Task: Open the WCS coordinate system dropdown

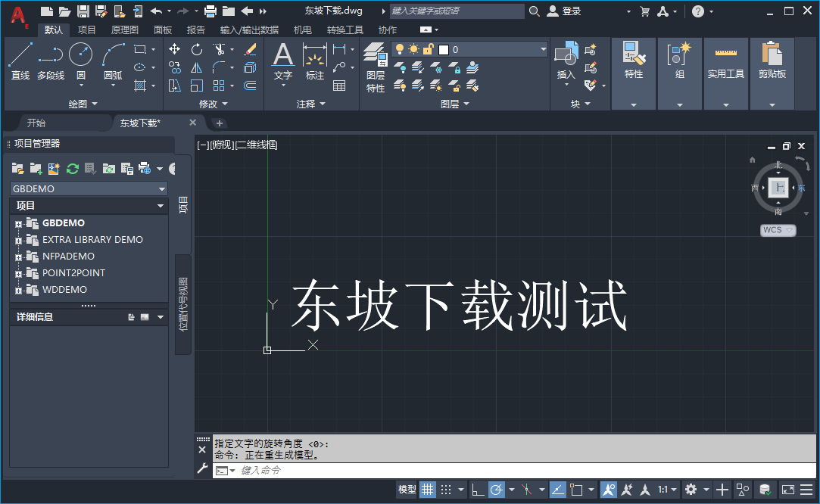Action: pos(778,229)
